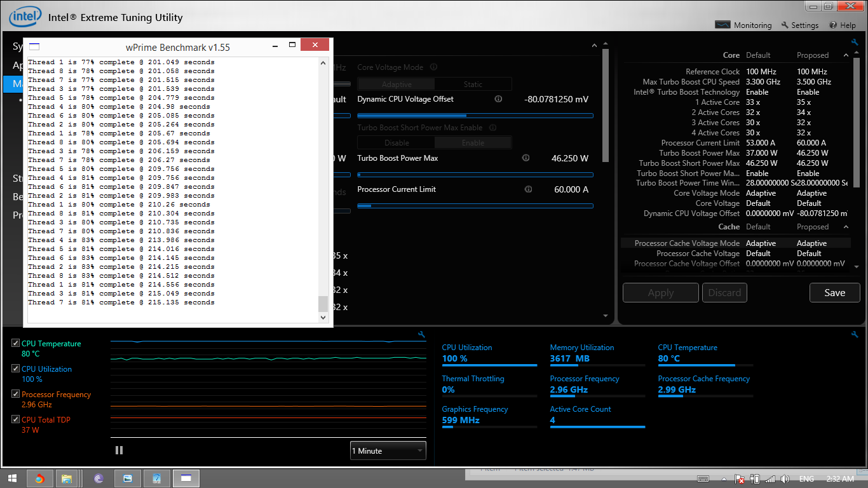Click the wrench icon above the monitoring graph
Image resolution: width=868 pixels, height=488 pixels.
(421, 334)
